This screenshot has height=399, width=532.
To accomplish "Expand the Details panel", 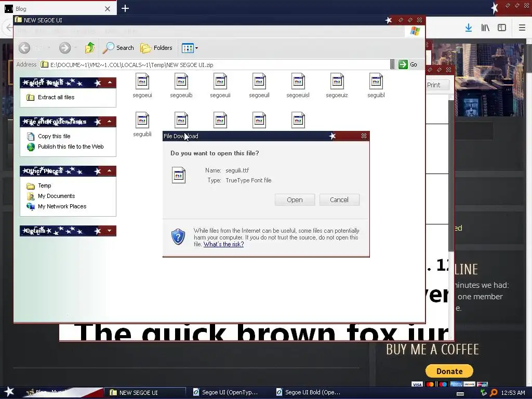I will [x=110, y=231].
